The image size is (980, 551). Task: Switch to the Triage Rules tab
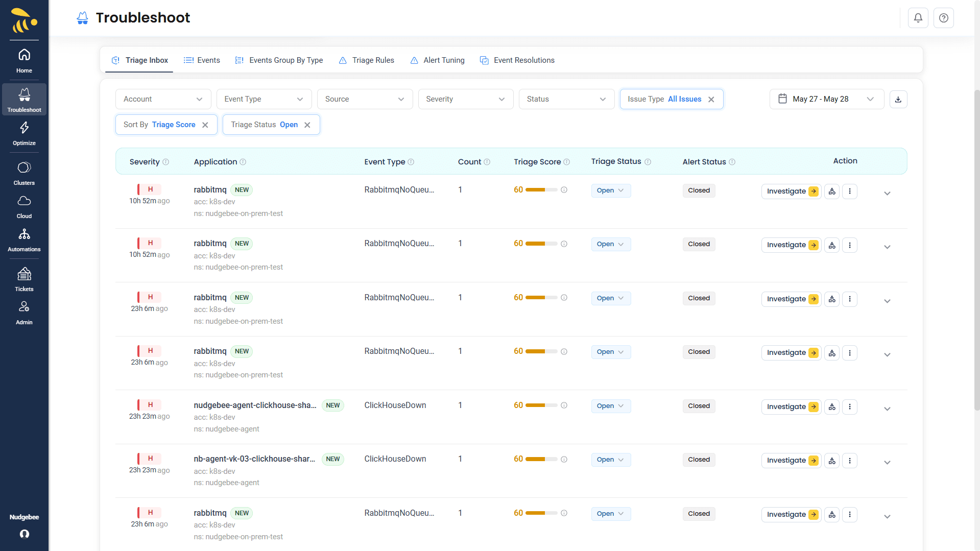(366, 60)
